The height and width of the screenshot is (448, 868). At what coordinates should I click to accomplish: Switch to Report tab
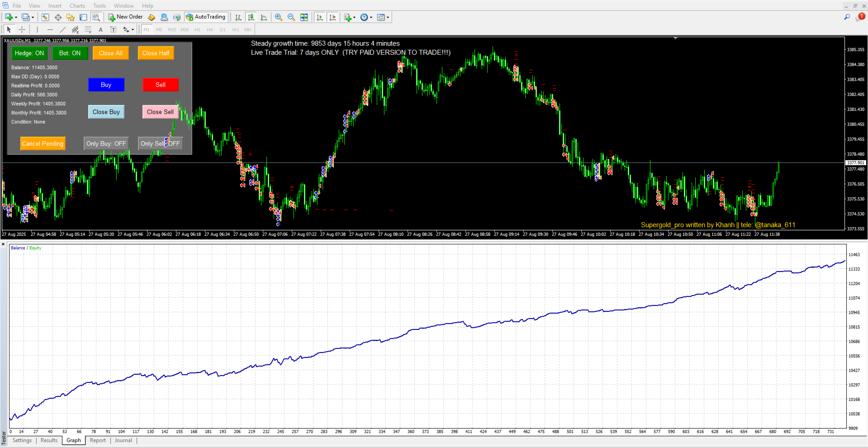click(98, 440)
